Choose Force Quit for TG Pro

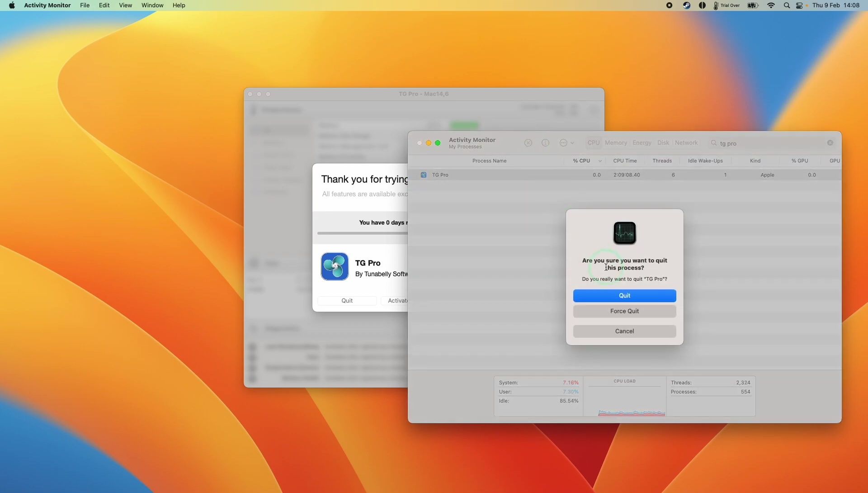click(624, 311)
